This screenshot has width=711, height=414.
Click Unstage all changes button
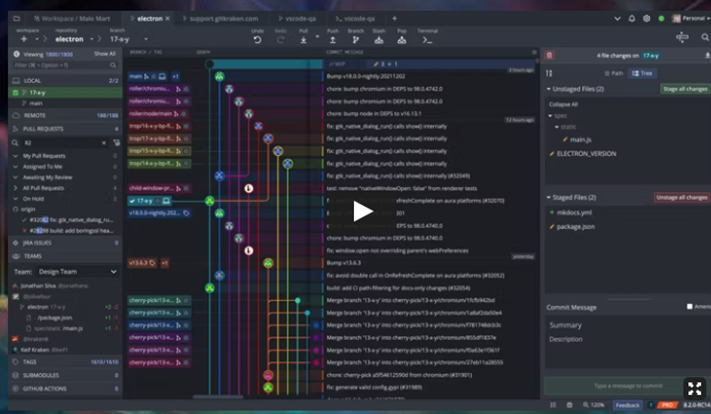682,198
